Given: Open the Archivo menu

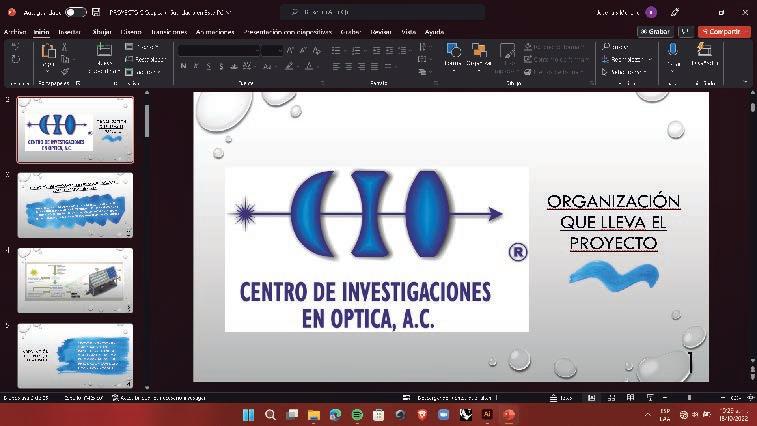Looking at the screenshot, I should [15, 32].
